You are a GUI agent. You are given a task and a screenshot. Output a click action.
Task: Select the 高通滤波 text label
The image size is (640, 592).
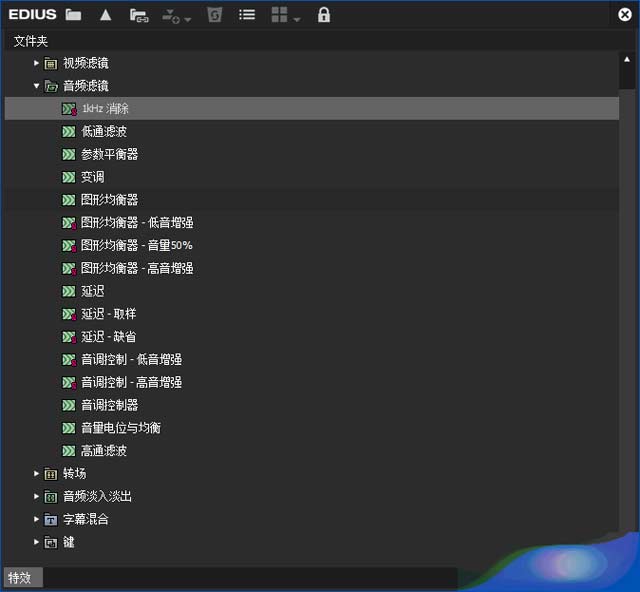tap(104, 451)
